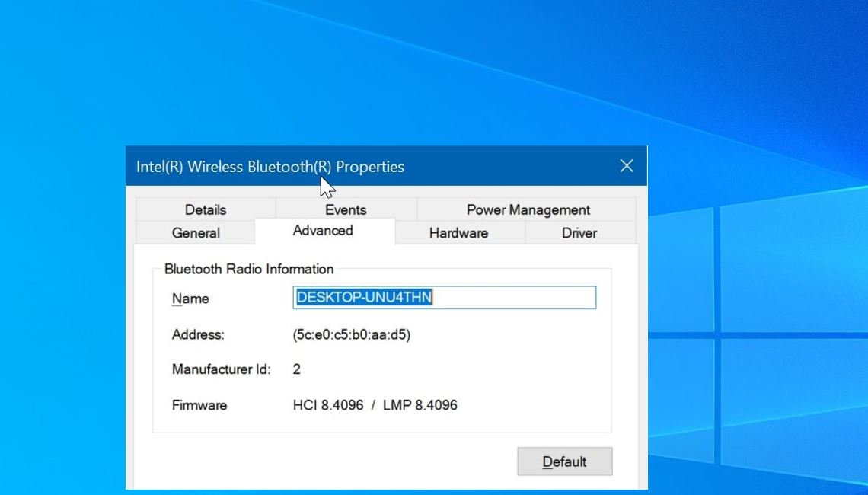Open the Details tab

(206, 210)
